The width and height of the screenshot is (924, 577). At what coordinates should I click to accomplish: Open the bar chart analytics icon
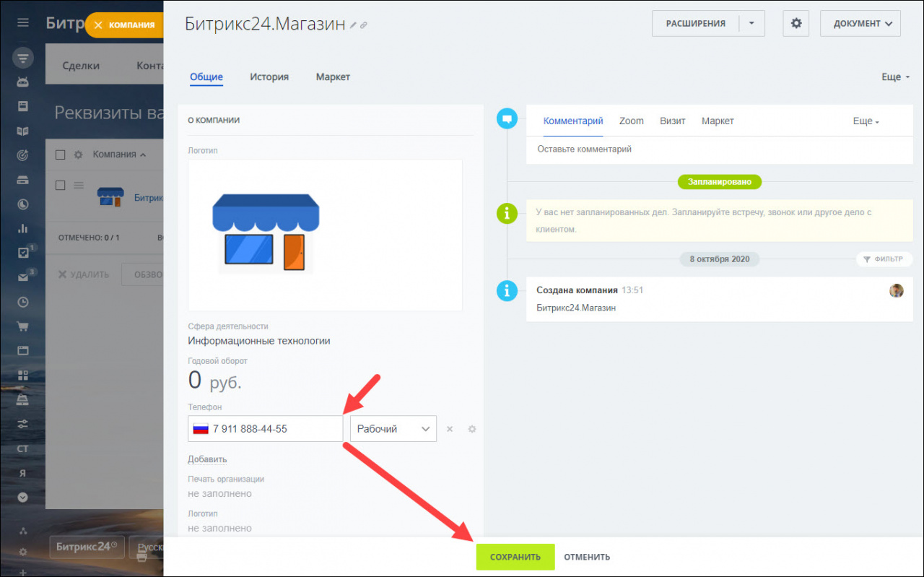pos(23,229)
